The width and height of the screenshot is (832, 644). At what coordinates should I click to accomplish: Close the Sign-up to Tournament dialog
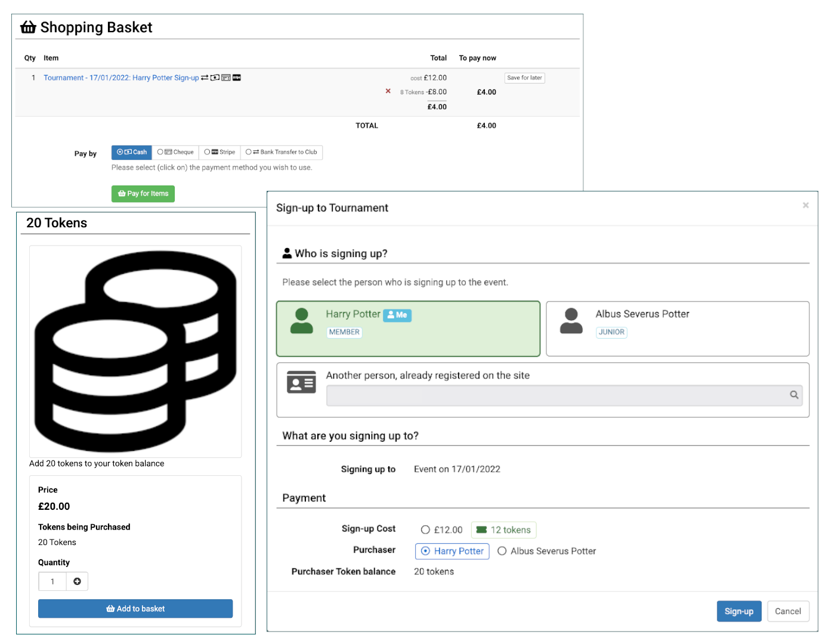[805, 205]
